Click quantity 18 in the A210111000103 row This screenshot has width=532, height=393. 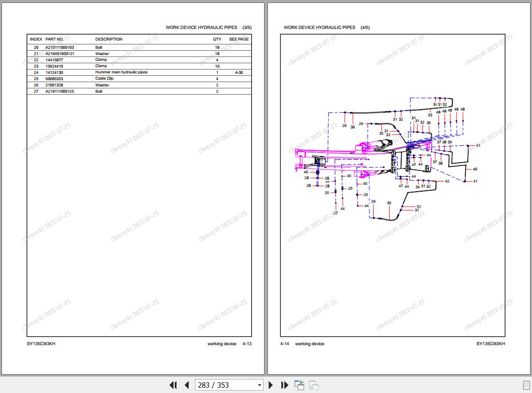217,47
